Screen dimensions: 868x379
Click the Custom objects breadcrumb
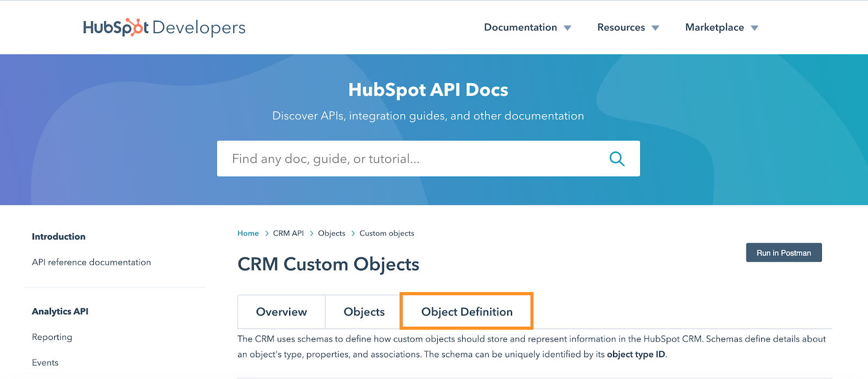[387, 233]
